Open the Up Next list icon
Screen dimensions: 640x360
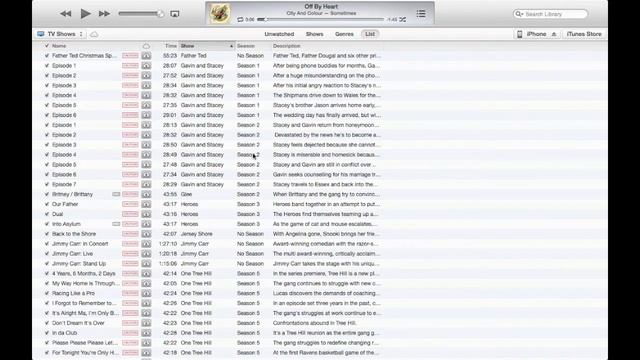coord(421,14)
